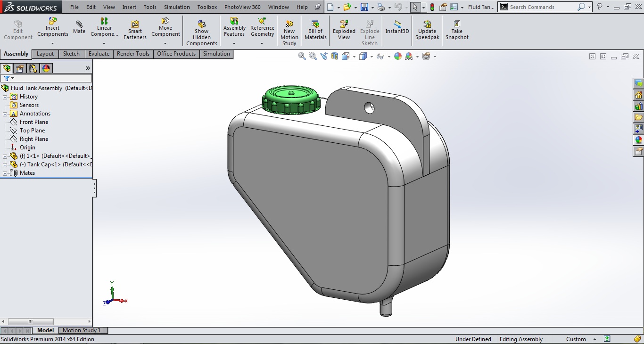Image resolution: width=644 pixels, height=344 pixels.
Task: Expand the History folder
Action: (5, 97)
